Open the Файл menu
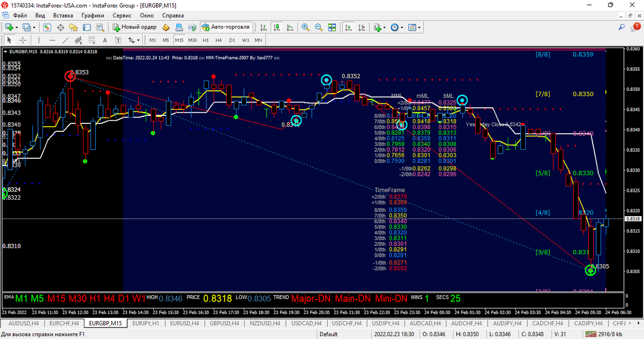The width and height of the screenshot is (644, 339). (20, 15)
